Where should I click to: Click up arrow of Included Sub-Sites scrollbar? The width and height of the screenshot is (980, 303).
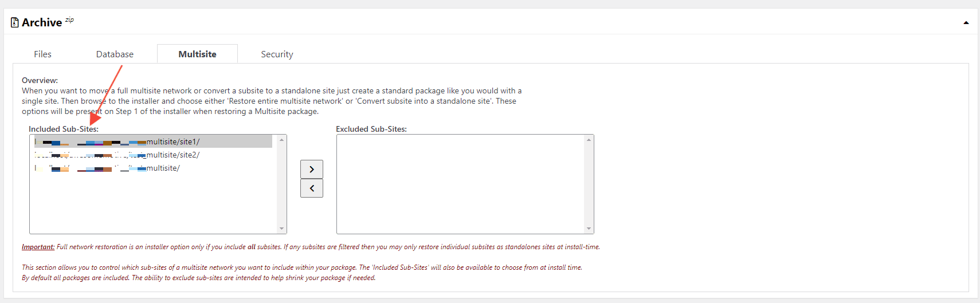[281, 140]
